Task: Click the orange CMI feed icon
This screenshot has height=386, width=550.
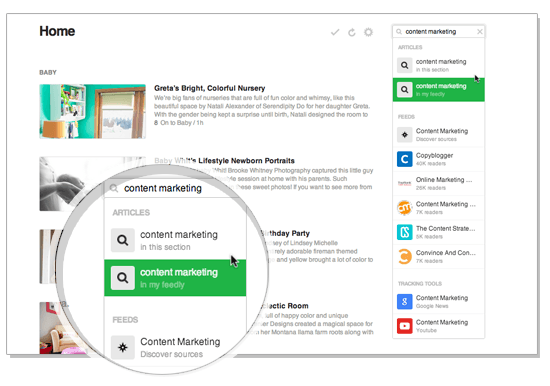Action: click(x=404, y=208)
